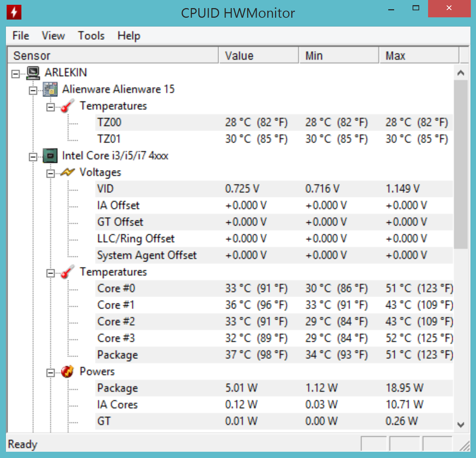The height and width of the screenshot is (458, 476).
Task: Select the Core #1 temperature row
Action: [x=274, y=305]
